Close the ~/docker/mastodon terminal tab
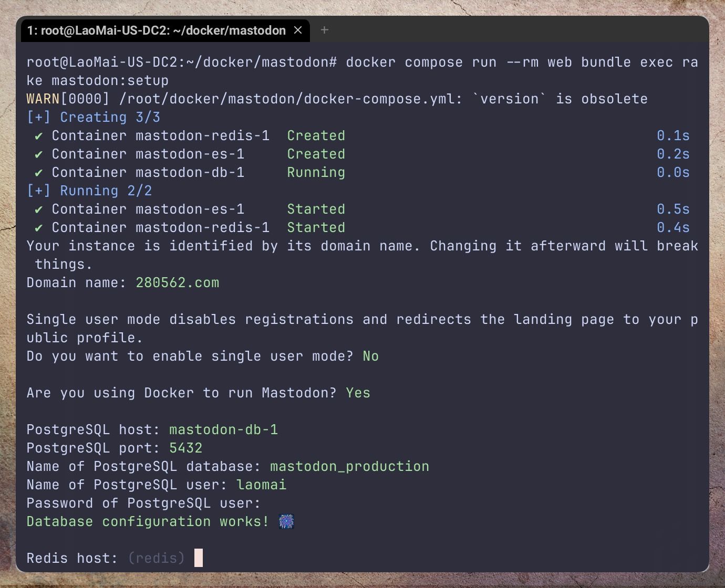The image size is (725, 588). coord(298,30)
